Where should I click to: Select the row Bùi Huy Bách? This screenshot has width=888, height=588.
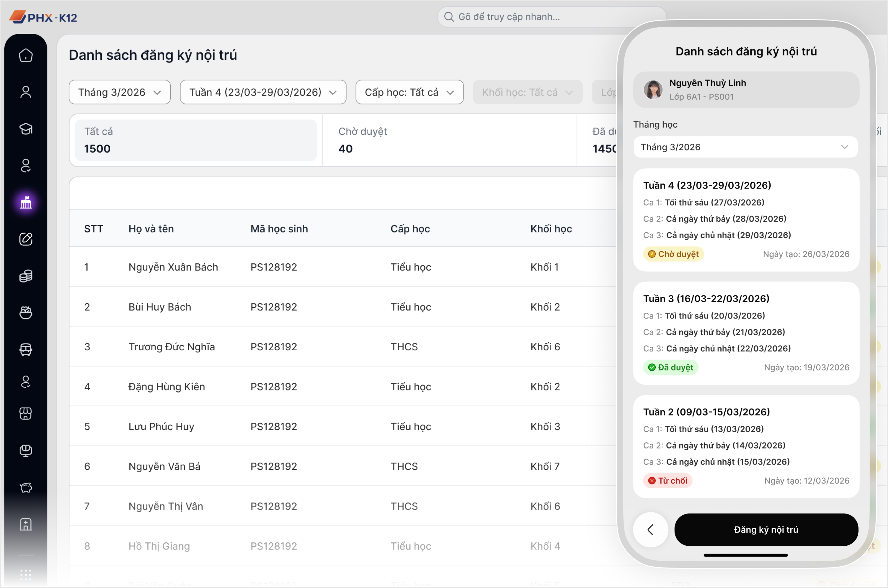pos(343,307)
